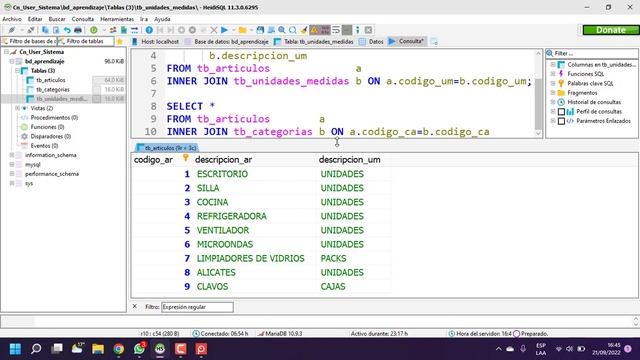
Task: Open HeidiSQL from the Windows taskbar
Action: 160,349
